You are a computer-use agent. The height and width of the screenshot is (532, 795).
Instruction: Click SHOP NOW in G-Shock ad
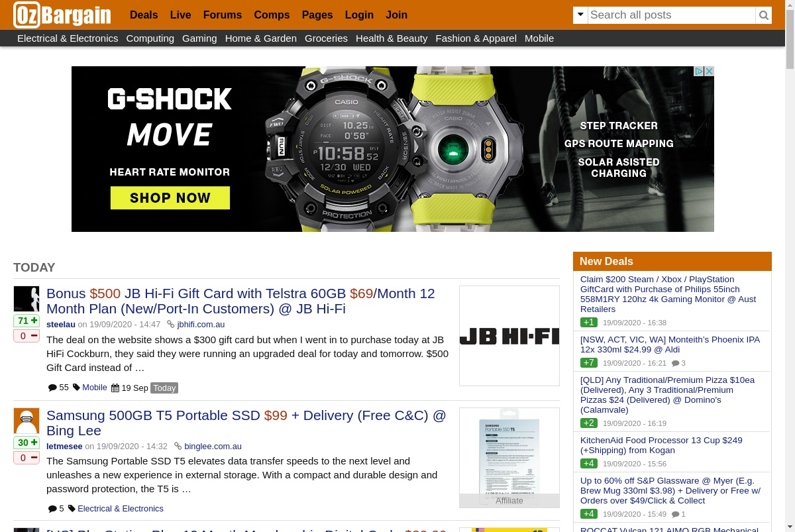tap(170, 197)
